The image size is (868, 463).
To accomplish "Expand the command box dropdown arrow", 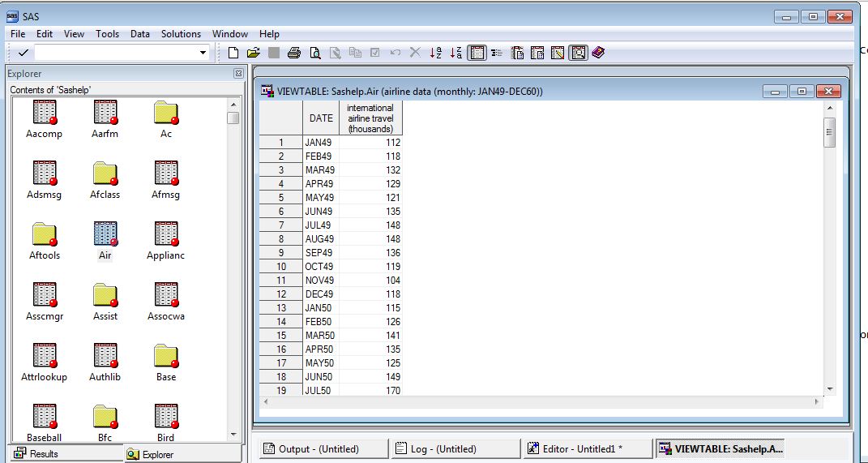I will pos(203,53).
